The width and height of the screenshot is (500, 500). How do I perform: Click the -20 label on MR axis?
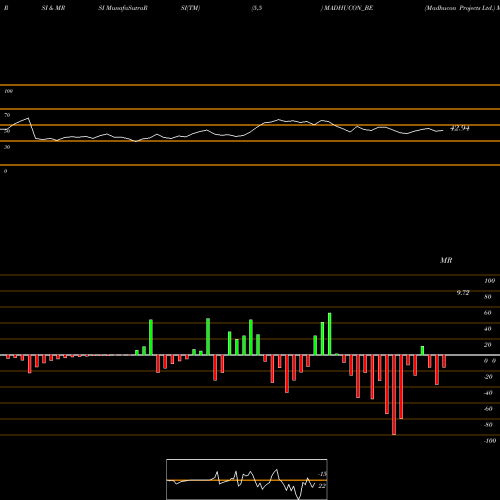coord(488,377)
